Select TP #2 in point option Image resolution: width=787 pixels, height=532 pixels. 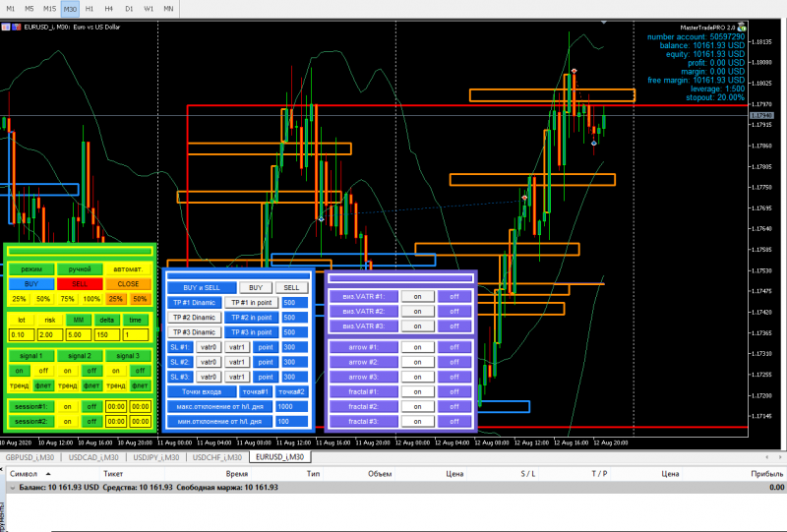252,318
